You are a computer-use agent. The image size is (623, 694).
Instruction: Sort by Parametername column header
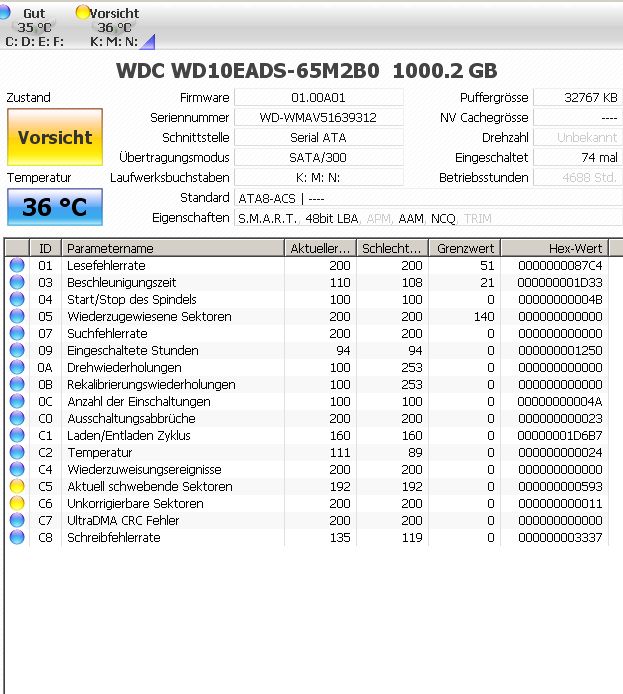point(173,248)
